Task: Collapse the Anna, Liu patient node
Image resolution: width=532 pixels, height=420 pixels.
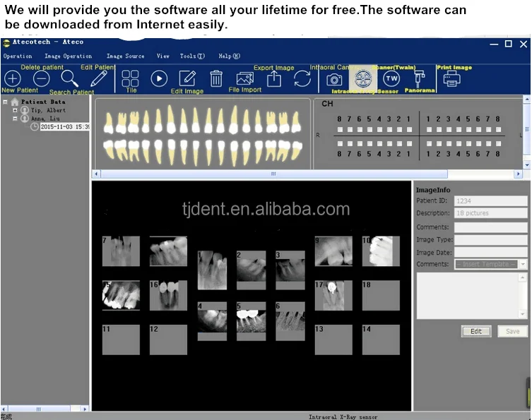Action: 15,119
